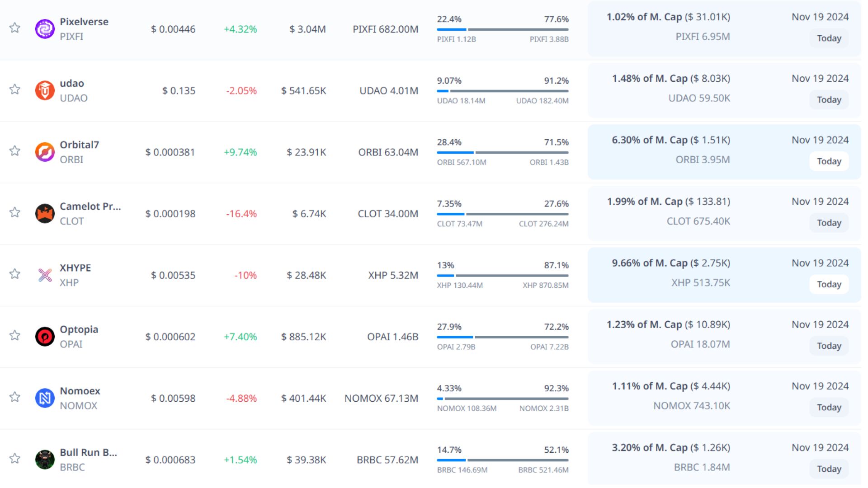Click the Today badge in Pixelverse row
The image size is (868, 488).
829,38
